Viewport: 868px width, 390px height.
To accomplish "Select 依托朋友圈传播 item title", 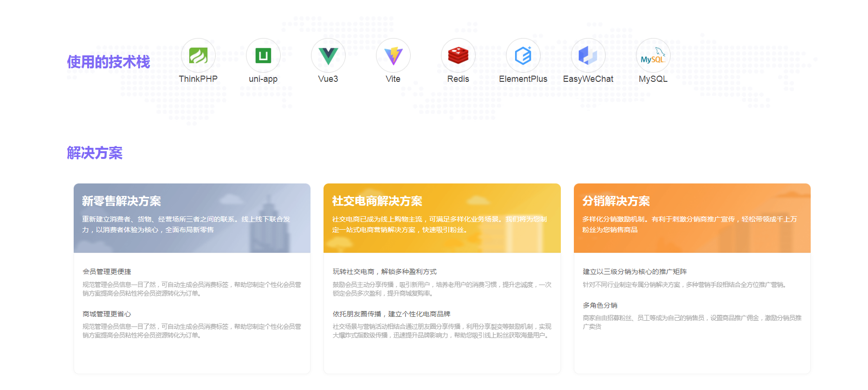I will (391, 314).
